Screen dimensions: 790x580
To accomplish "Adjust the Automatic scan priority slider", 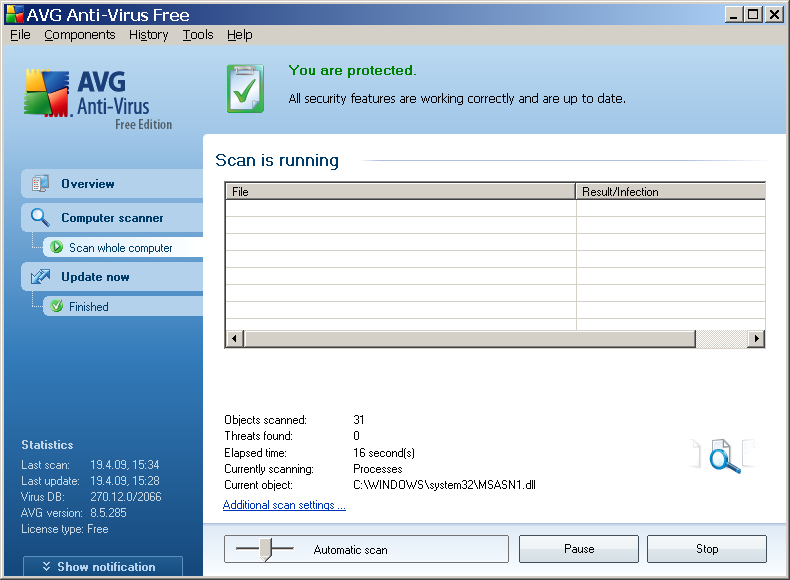I will (266, 549).
